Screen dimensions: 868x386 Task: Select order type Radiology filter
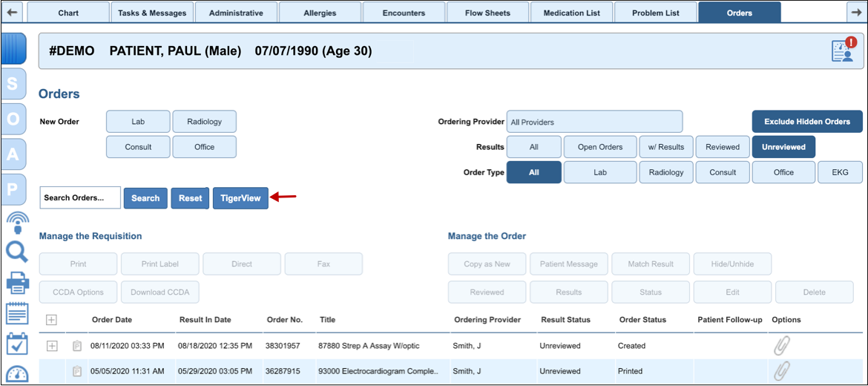click(666, 172)
